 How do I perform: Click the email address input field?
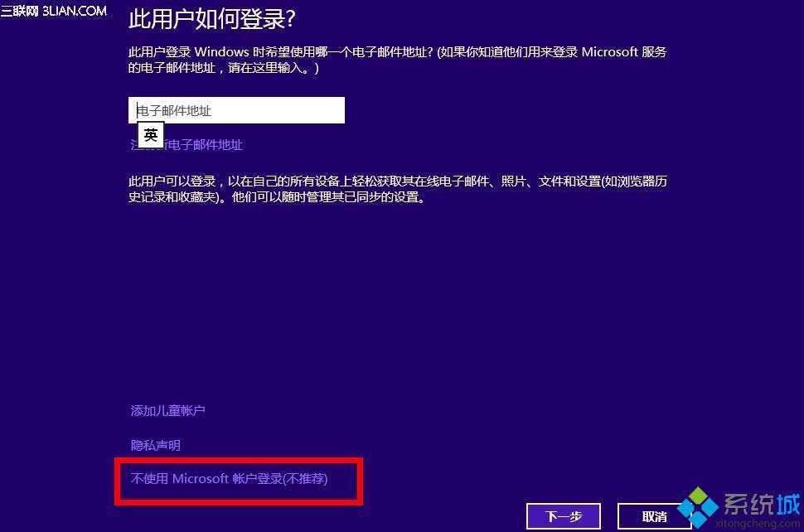[x=236, y=110]
